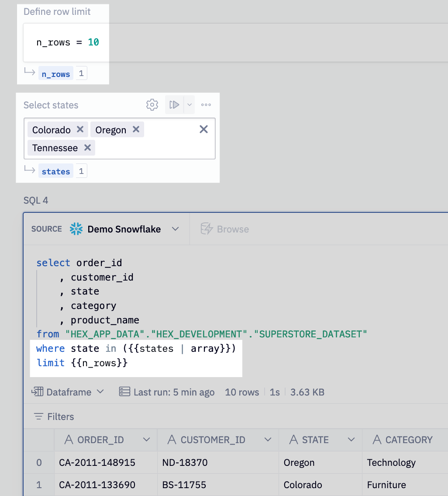Click the last run history icon
Viewport: 448px width, 496px height.
point(124,392)
